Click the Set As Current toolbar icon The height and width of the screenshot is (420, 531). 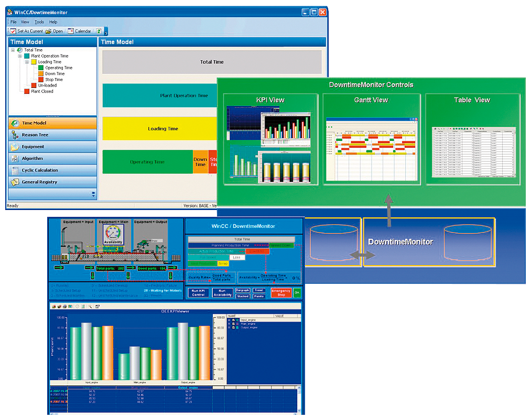(13, 31)
